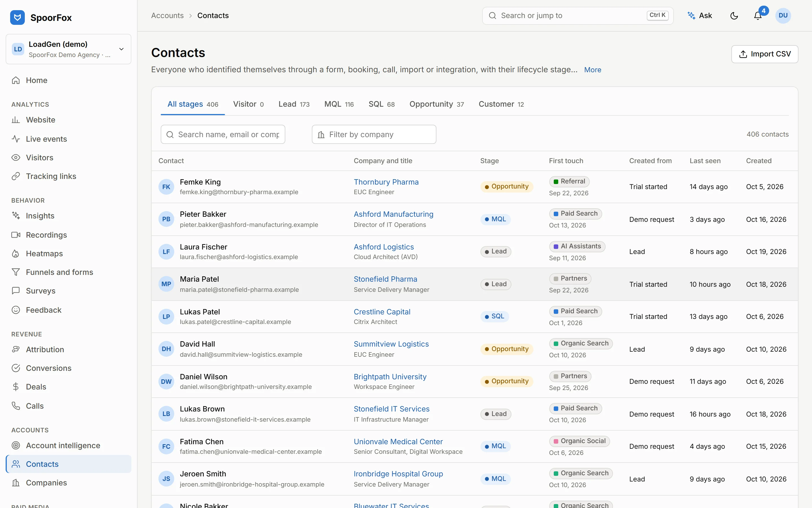Open Heatmaps page
Screen dimensions: 812x508
(68, 254)
